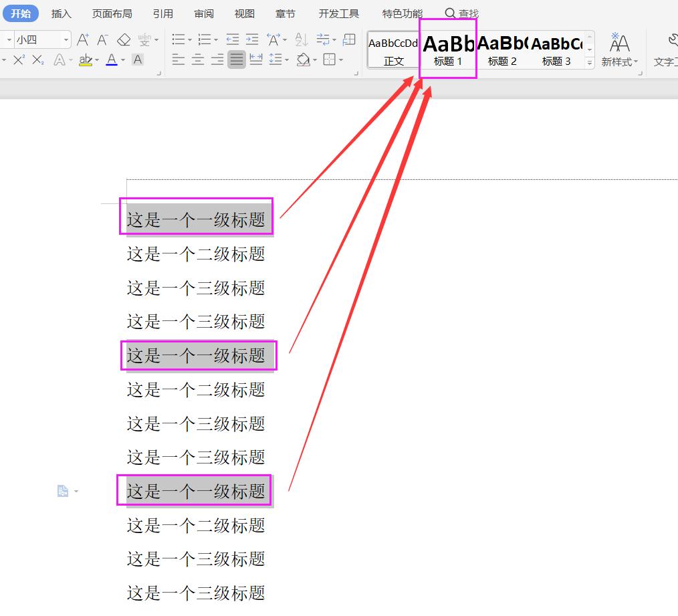Expand the numbered list options arrow
The height and width of the screenshot is (616, 678).
tap(216, 39)
